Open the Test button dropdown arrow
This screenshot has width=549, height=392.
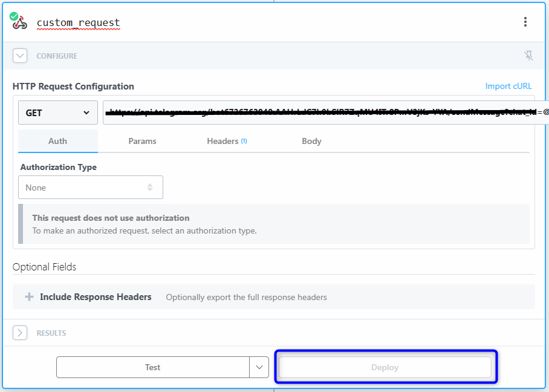point(259,367)
